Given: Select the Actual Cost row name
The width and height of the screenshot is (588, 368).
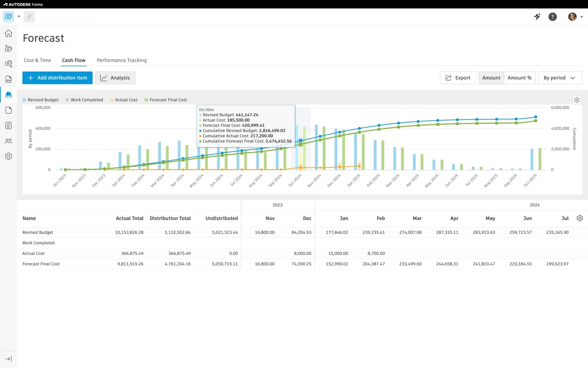Looking at the screenshot, I should click(x=33, y=254).
